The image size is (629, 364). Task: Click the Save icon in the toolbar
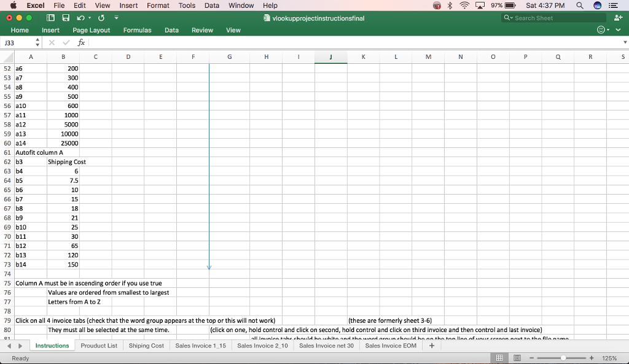pyautogui.click(x=66, y=18)
